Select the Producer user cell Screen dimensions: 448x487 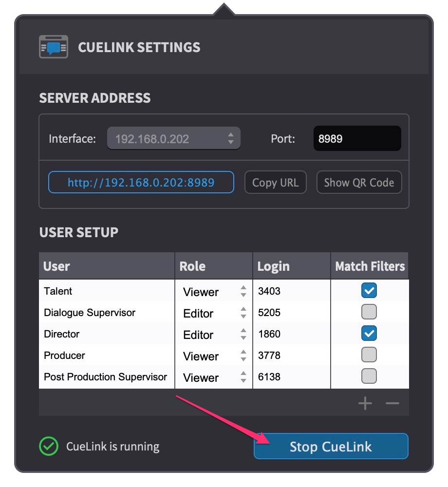click(107, 355)
